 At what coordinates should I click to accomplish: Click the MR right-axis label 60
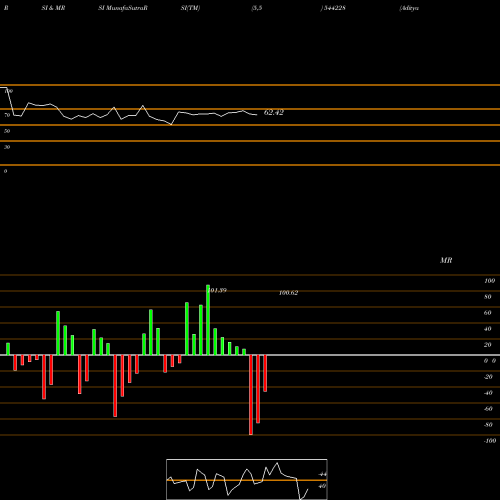[x=488, y=313]
